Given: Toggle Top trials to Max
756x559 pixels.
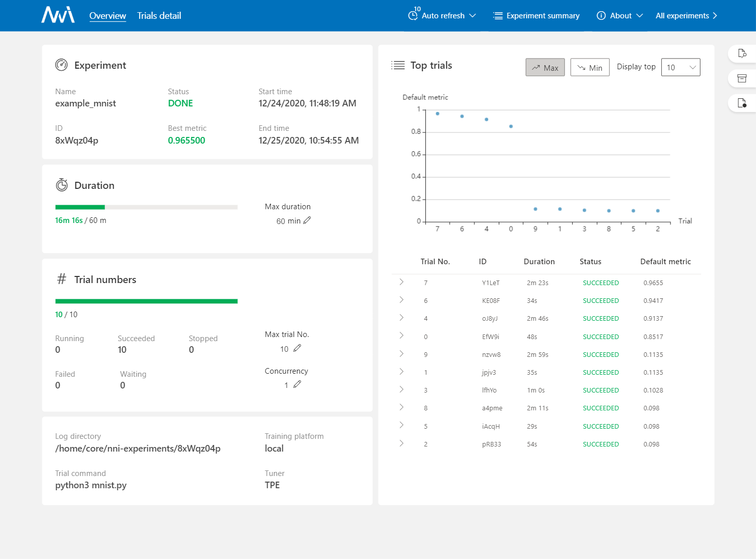Looking at the screenshot, I should click(545, 68).
